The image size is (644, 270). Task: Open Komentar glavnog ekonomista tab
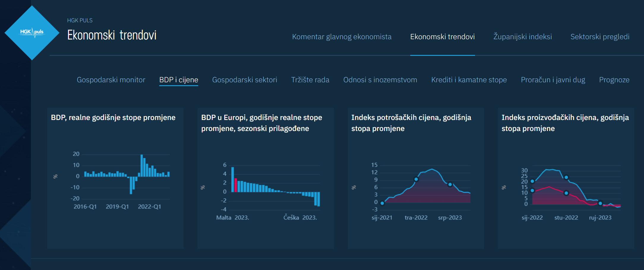click(342, 37)
